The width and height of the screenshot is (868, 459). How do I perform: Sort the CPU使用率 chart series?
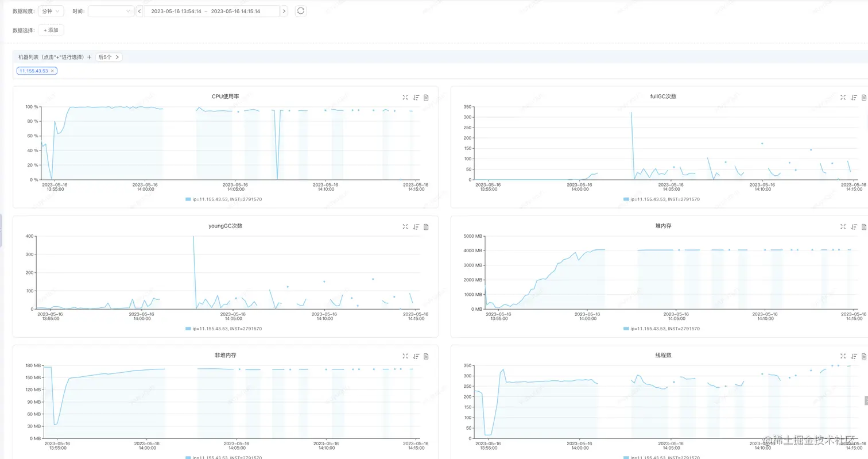[x=416, y=98]
